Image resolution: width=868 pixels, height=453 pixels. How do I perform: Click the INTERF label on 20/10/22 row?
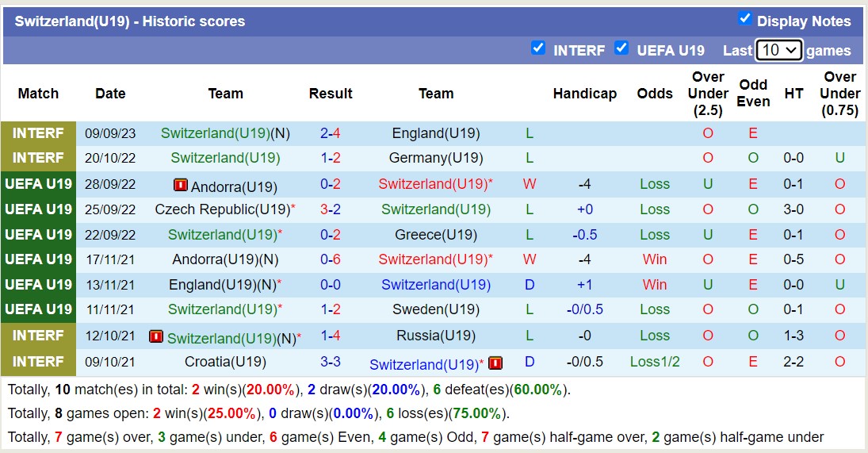tap(38, 158)
